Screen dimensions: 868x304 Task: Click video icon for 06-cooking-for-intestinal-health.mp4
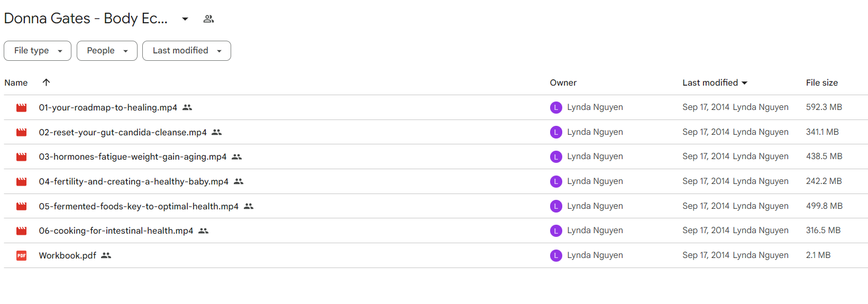(x=21, y=231)
